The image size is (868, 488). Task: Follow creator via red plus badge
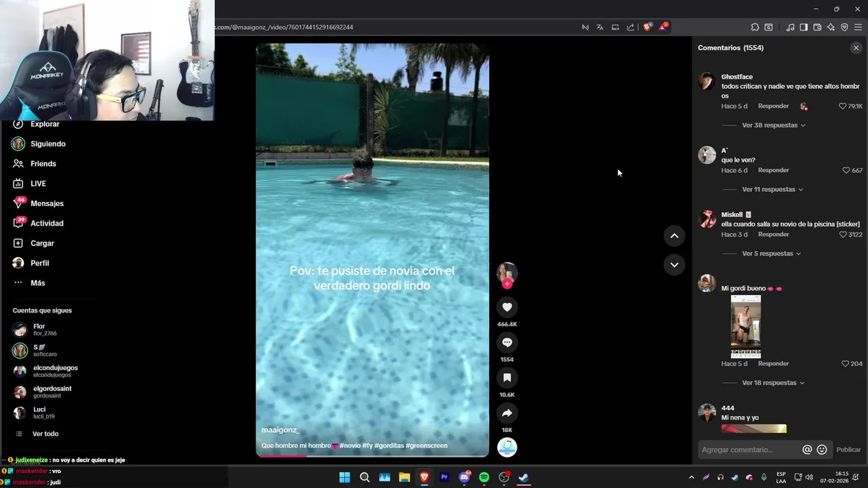[x=507, y=284]
